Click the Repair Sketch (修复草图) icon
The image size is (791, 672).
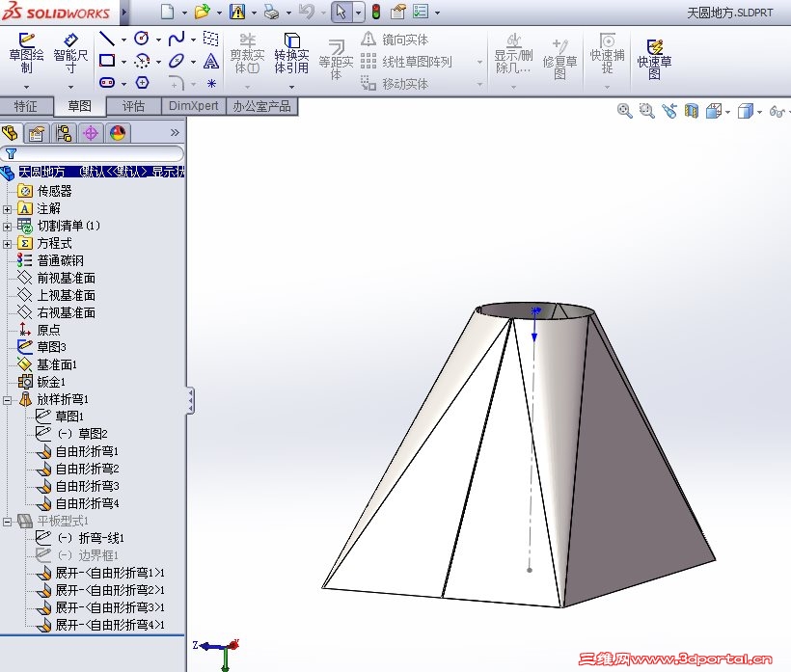pyautogui.click(x=559, y=60)
